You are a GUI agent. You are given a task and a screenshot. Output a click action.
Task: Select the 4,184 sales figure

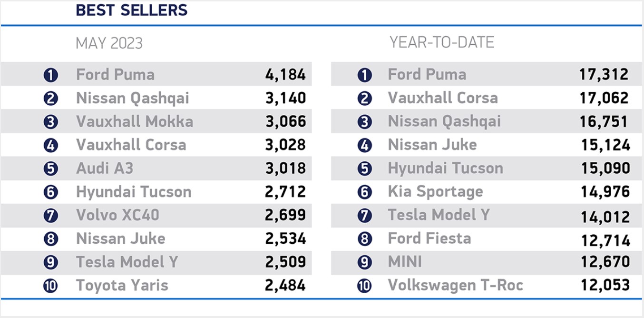click(285, 75)
